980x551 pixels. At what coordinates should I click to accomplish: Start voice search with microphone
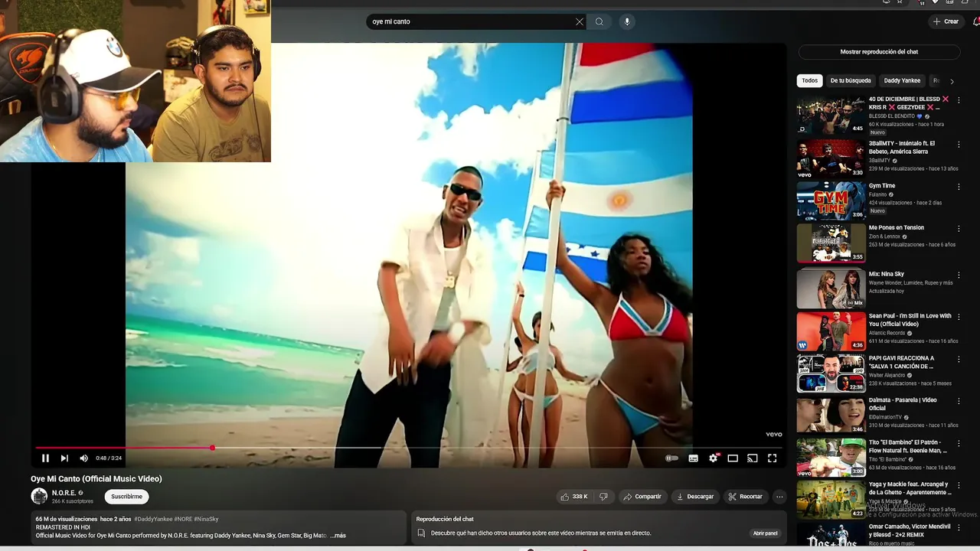(x=627, y=21)
